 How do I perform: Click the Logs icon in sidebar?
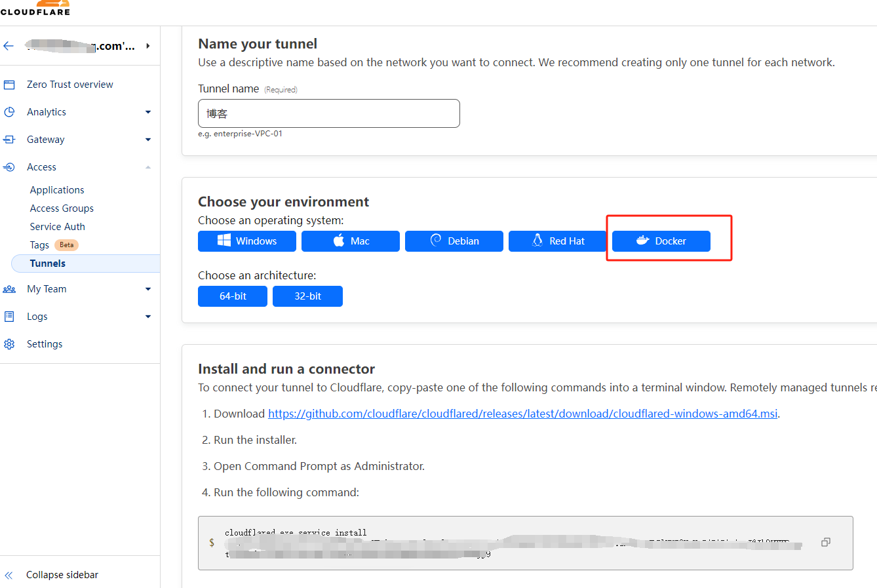(x=9, y=317)
